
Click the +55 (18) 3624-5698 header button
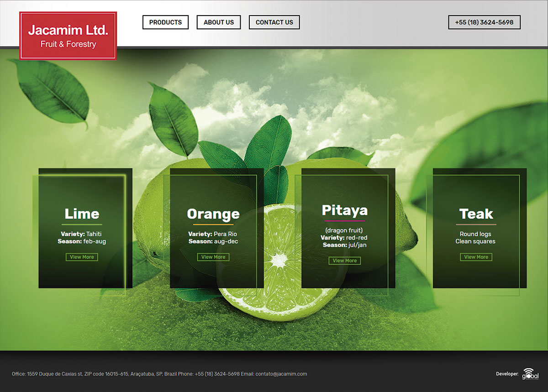484,22
